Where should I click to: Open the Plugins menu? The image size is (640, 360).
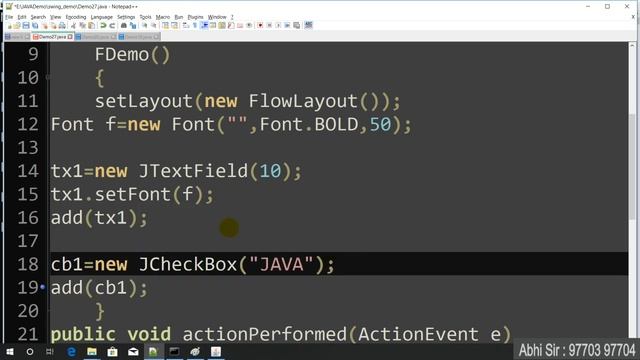(x=196, y=17)
